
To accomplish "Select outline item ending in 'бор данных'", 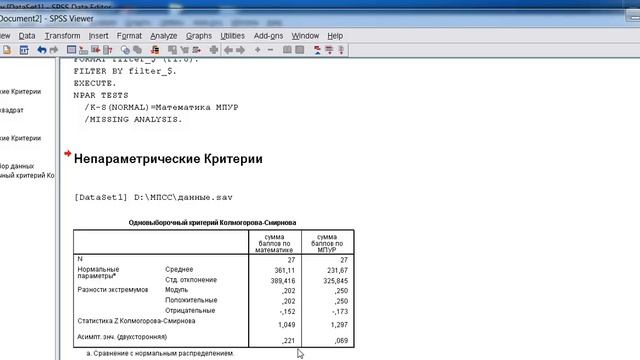I will [x=17, y=166].
